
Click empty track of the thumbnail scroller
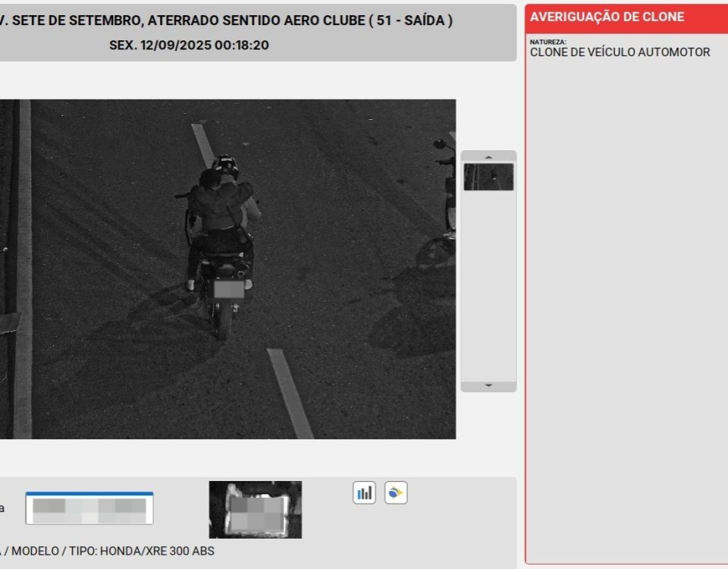click(x=488, y=288)
